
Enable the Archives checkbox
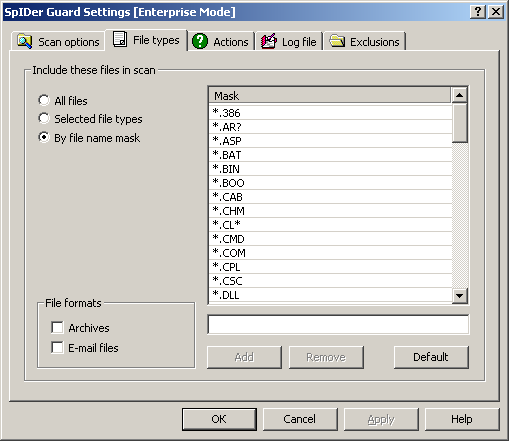click(57, 327)
